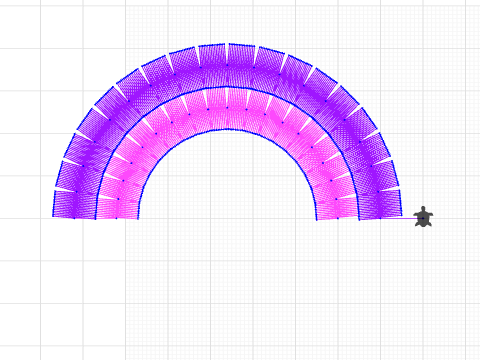The image size is (480, 360).
Task: Click the gray turtle sprite
Action: point(423,217)
